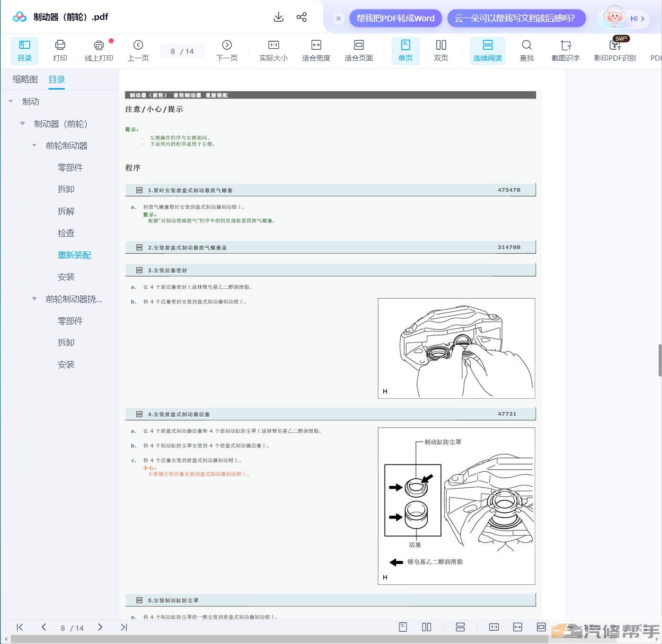Download the PDF file
Image resolution: width=662 pixels, height=644 pixels.
[x=279, y=17]
